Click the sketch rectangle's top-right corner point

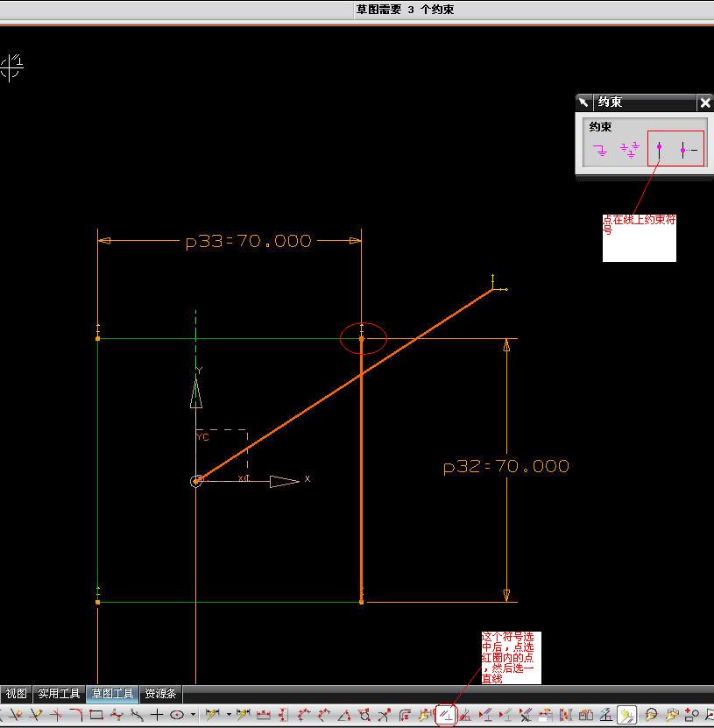[362, 339]
